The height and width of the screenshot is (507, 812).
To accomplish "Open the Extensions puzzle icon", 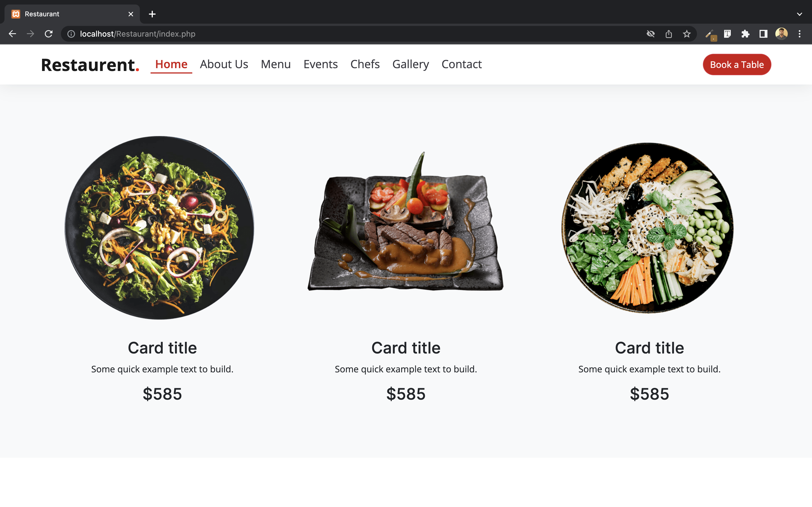I will pyautogui.click(x=745, y=34).
